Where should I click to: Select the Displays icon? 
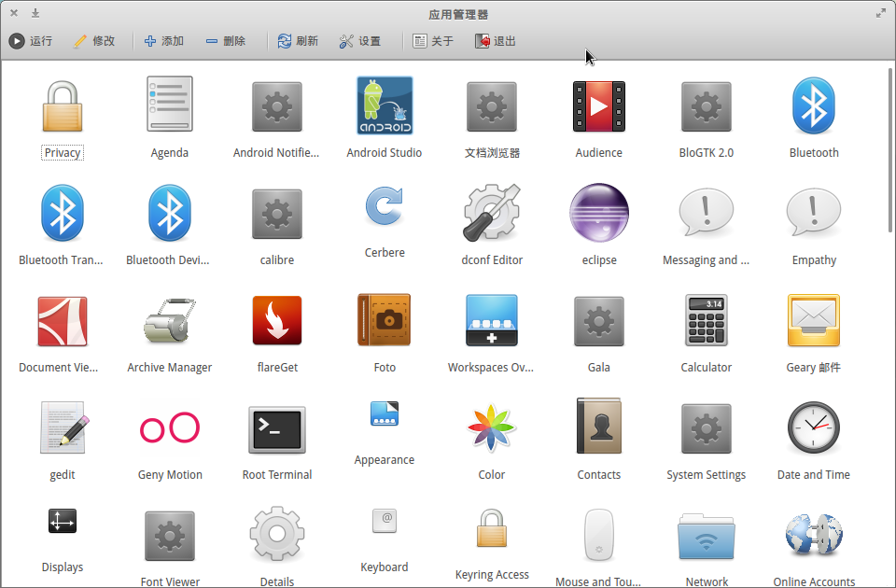pyautogui.click(x=63, y=521)
